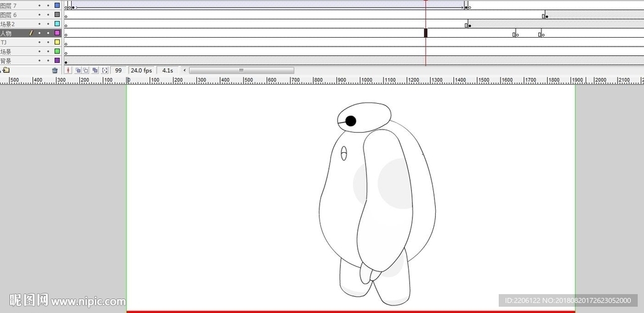Center the playhead frame in the timeline
Image resolution: width=644 pixels, height=313 pixels.
tap(68, 70)
